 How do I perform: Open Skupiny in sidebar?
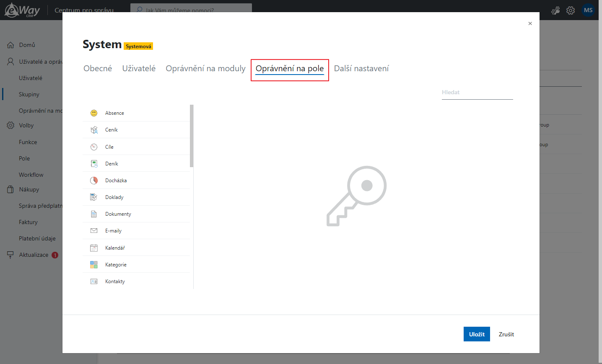pyautogui.click(x=29, y=94)
